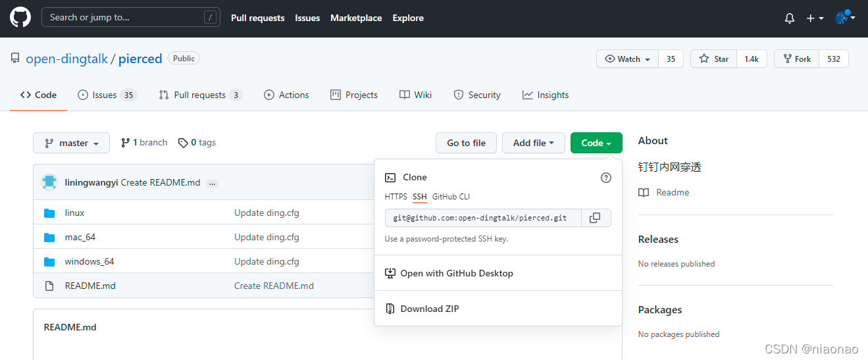This screenshot has height=360, width=868.
Task: Open windows_64 row's Update ding.cfg commit
Action: [267, 261]
